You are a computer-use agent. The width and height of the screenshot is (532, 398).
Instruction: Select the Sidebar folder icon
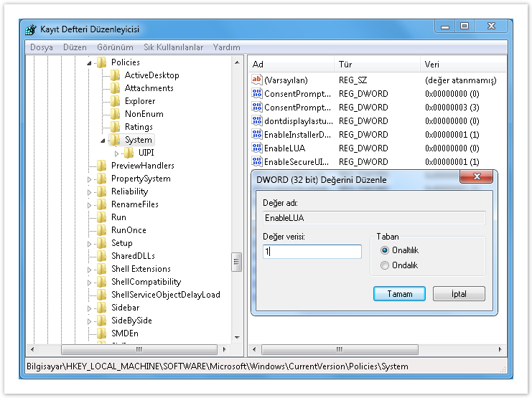pos(101,308)
